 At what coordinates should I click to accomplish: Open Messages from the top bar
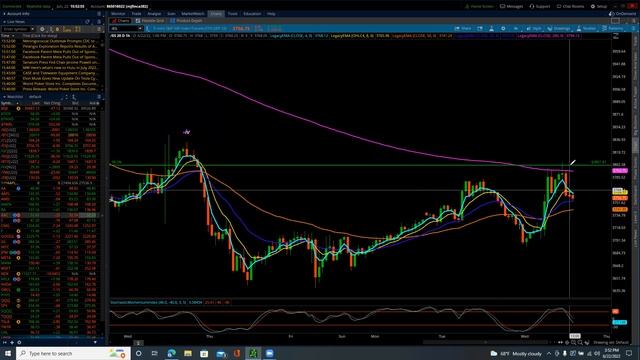point(511,6)
